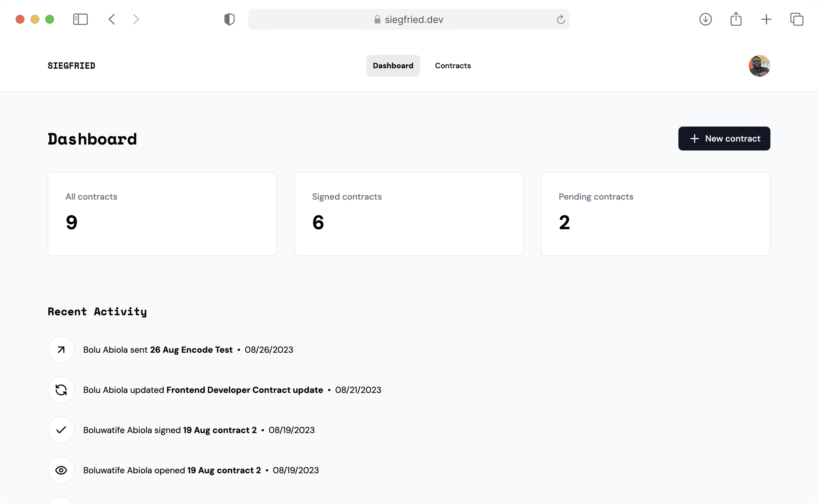Create a new contract
The image size is (818, 504).
click(x=724, y=138)
